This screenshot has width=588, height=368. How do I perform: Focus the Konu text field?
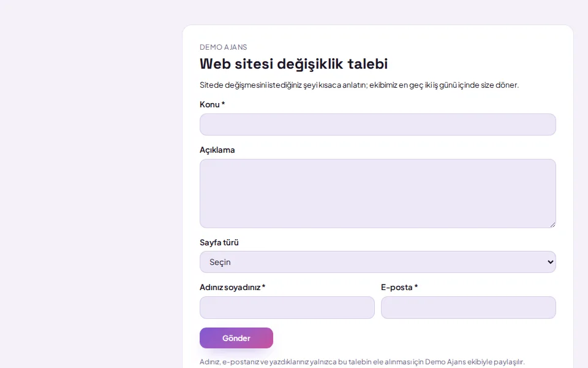coord(378,125)
